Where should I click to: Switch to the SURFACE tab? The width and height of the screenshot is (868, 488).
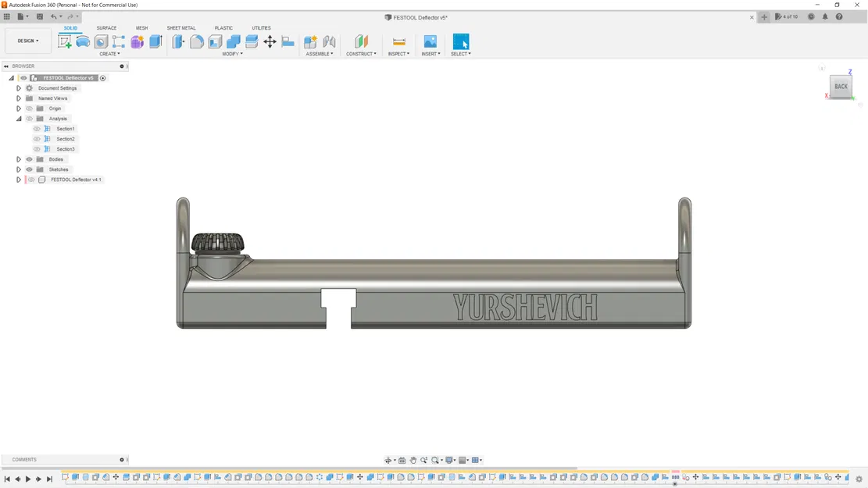click(x=106, y=27)
